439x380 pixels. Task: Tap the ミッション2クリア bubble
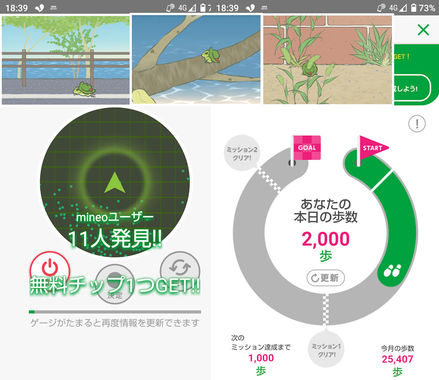(242, 153)
